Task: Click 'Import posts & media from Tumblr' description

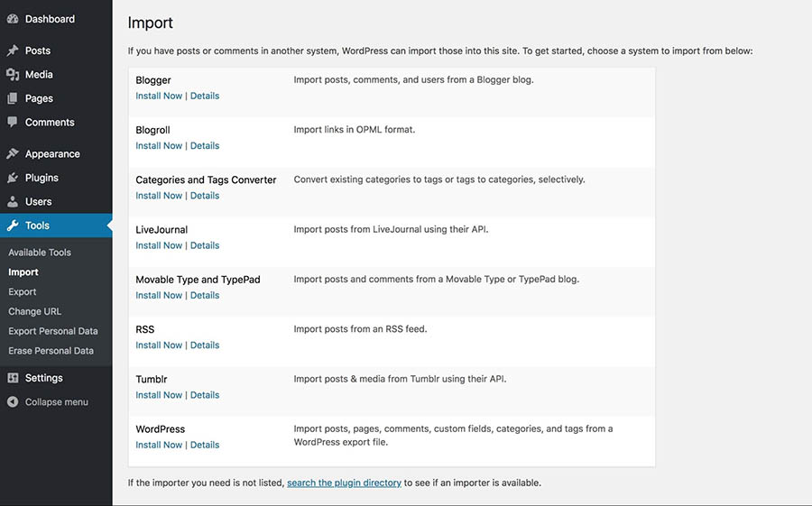Action: 400,379
